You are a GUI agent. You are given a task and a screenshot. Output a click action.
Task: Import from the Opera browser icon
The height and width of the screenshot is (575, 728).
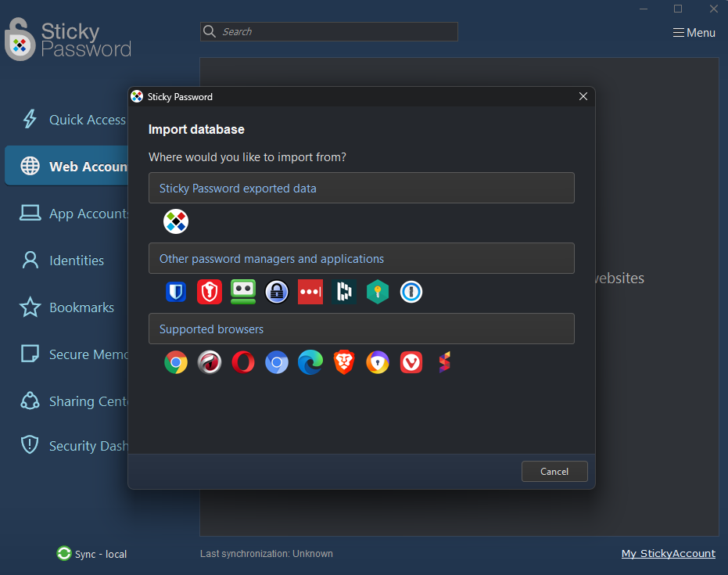click(x=243, y=362)
